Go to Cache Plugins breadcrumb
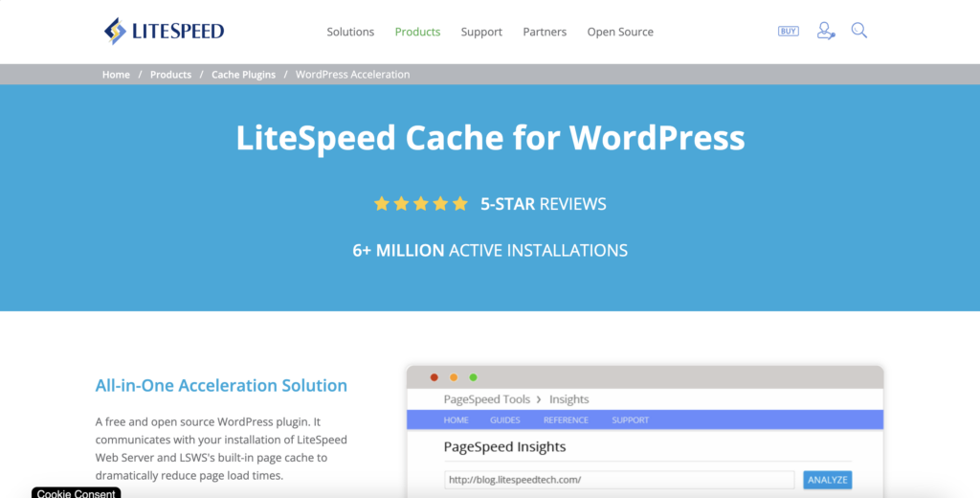Image resolution: width=980 pixels, height=498 pixels. (x=243, y=75)
